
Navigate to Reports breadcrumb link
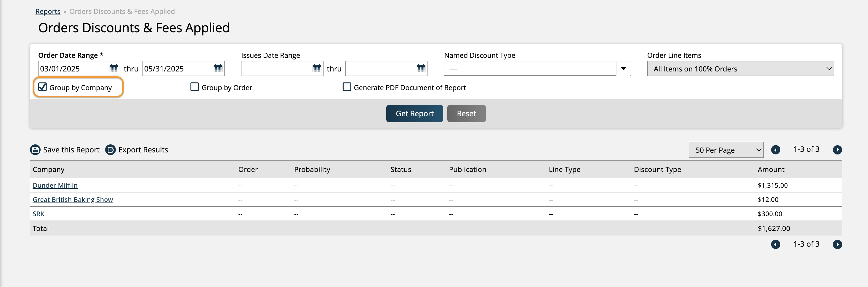pyautogui.click(x=48, y=12)
